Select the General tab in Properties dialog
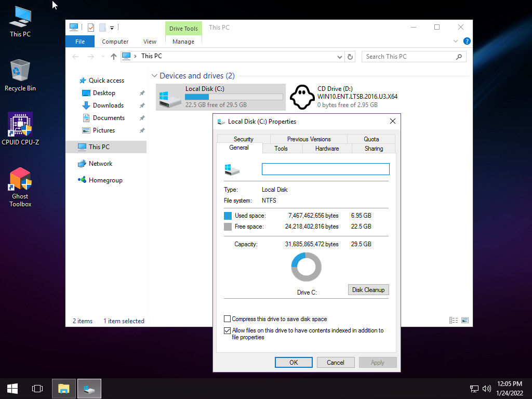The width and height of the screenshot is (532, 399). tap(239, 148)
